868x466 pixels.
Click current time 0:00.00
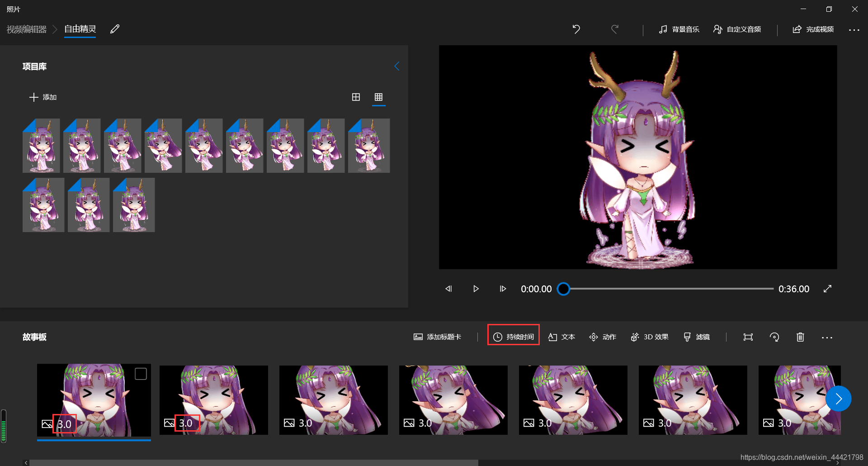536,289
